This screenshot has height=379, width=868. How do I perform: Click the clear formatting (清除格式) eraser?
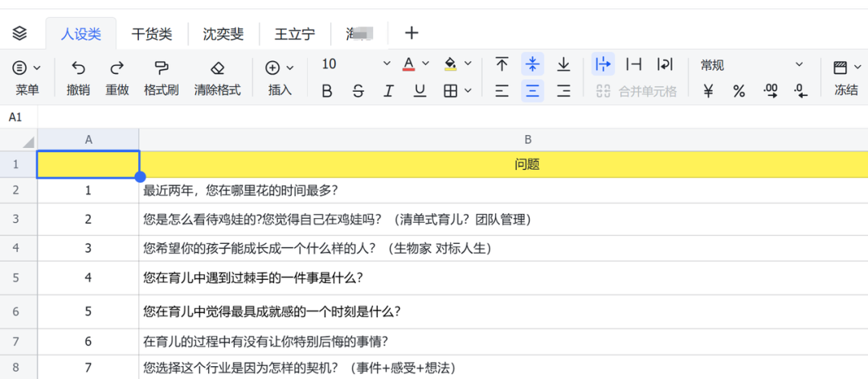(217, 68)
